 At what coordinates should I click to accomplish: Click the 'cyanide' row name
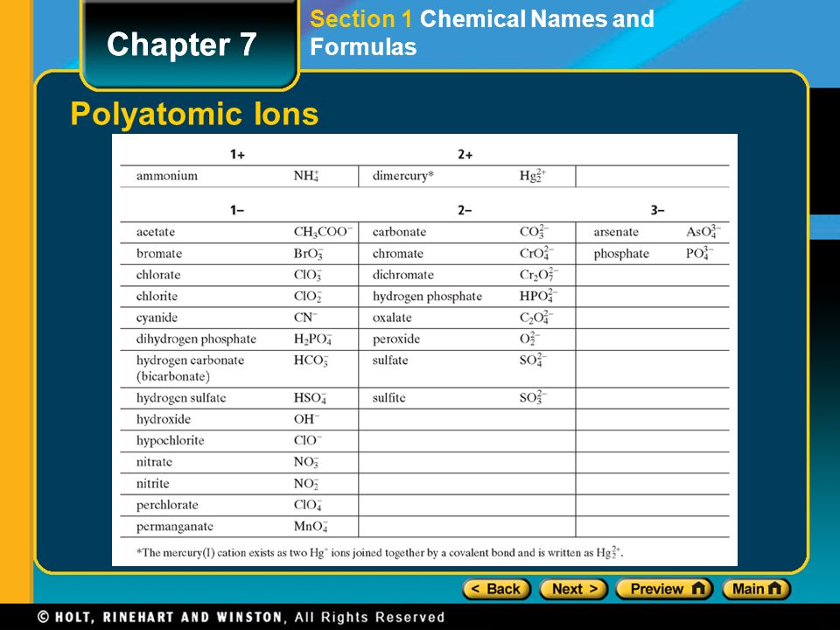[157, 318]
